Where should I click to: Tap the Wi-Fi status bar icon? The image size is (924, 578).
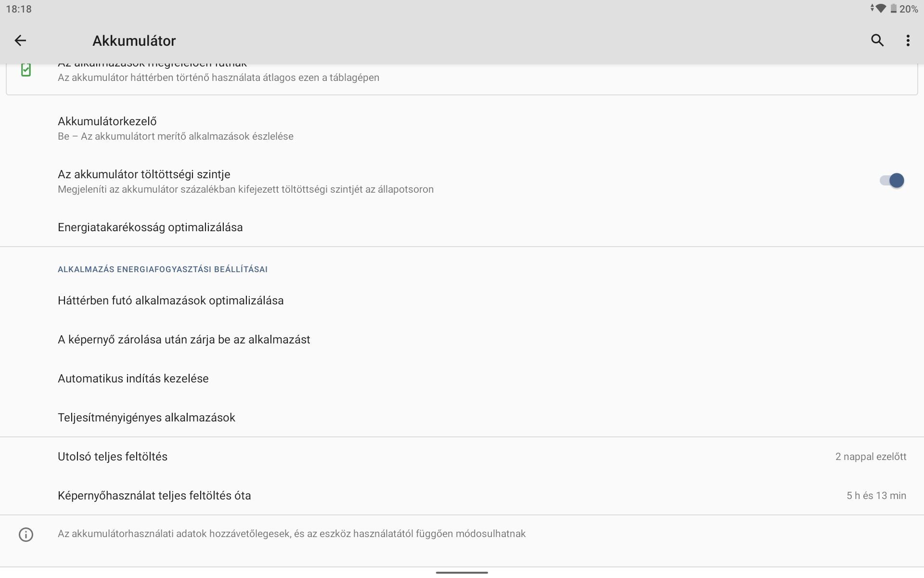[x=880, y=9]
